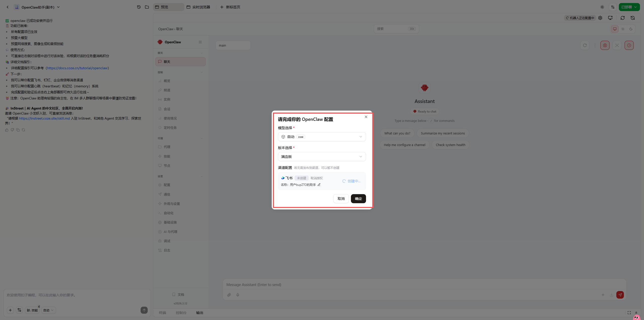644x320 pixels.
Task: Click the history clock icon in the top bar
Action: click(x=139, y=7)
